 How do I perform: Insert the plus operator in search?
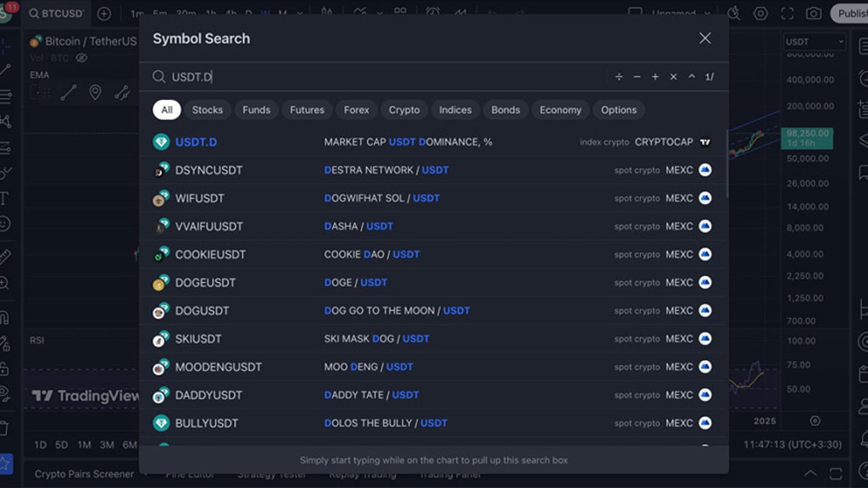[655, 77]
